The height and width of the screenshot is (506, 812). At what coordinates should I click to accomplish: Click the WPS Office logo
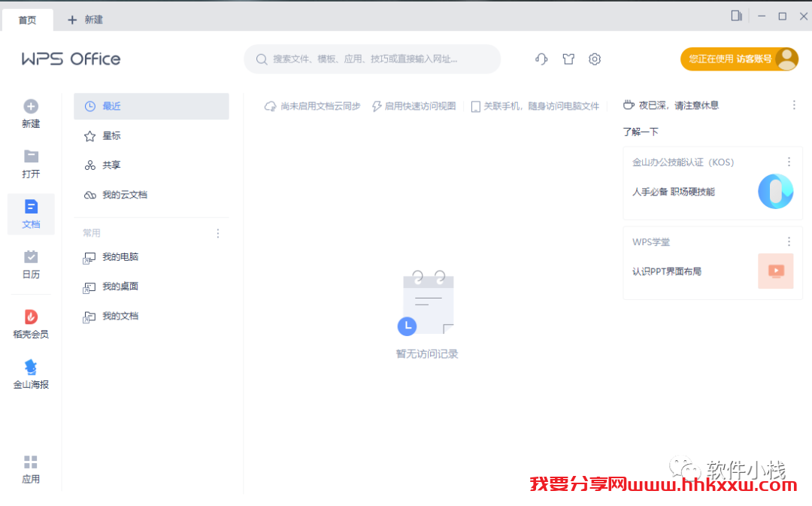point(71,59)
